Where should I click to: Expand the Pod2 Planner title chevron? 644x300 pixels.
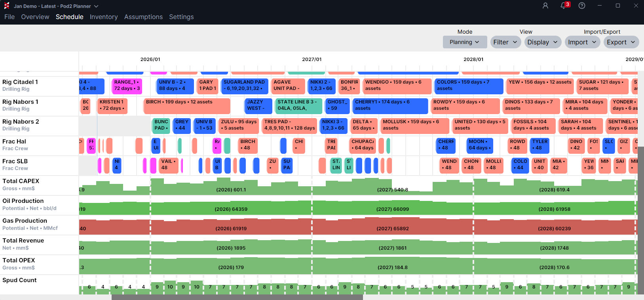tap(96, 6)
